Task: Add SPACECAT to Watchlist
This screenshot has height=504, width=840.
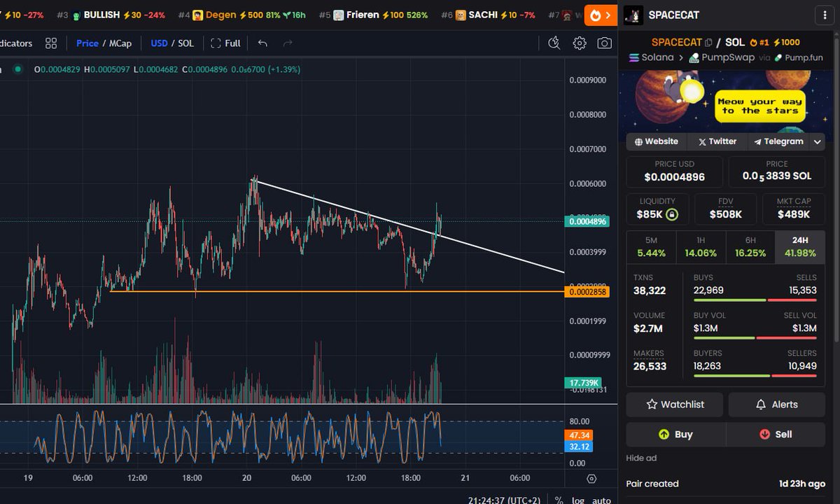Action: pos(675,405)
